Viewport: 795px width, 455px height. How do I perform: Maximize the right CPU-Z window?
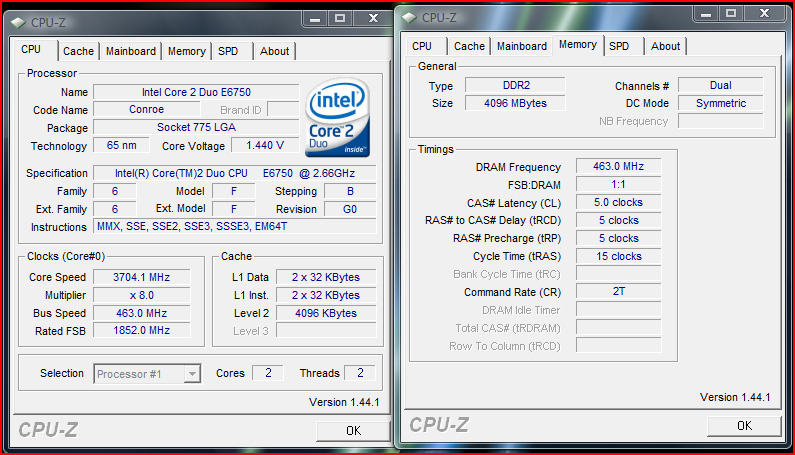click(x=731, y=14)
